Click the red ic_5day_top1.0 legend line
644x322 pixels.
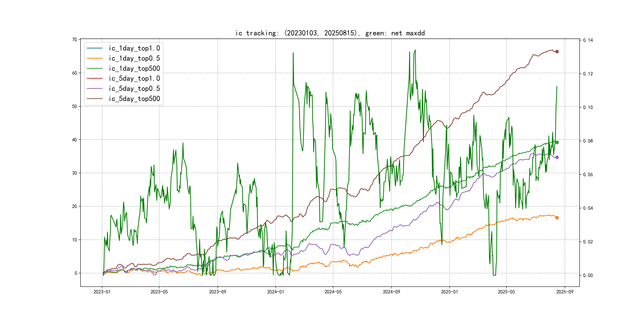point(94,78)
